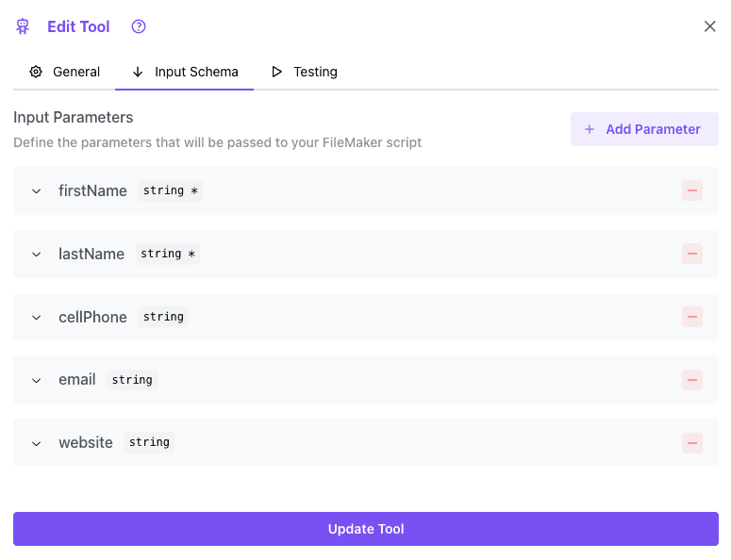This screenshot has width=731, height=560.
Task: Expand the firstName parameter row
Action: point(37,191)
